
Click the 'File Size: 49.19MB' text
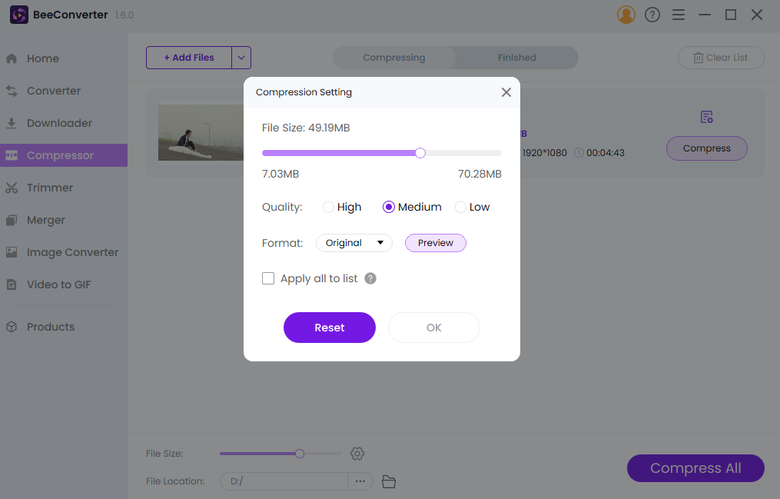(306, 128)
